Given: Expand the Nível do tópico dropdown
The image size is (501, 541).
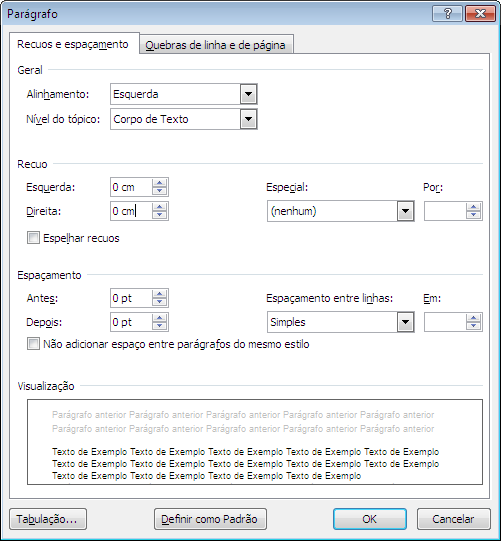Looking at the screenshot, I should (248, 119).
